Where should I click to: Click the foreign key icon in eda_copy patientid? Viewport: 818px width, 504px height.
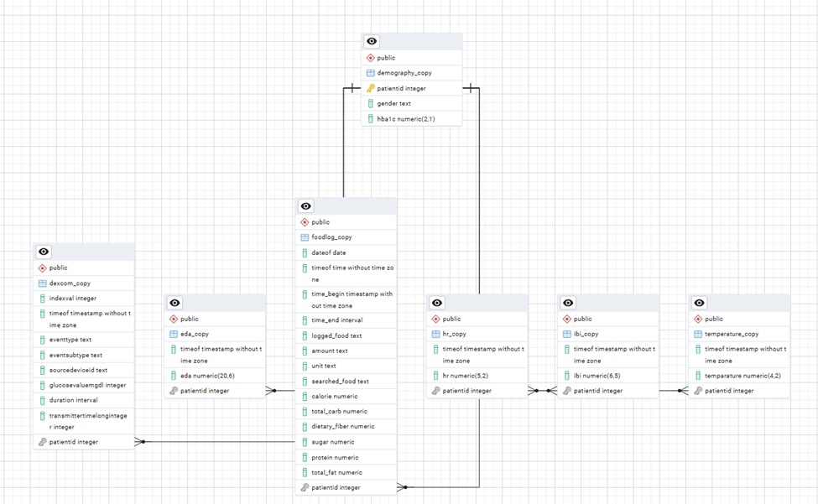coord(174,391)
